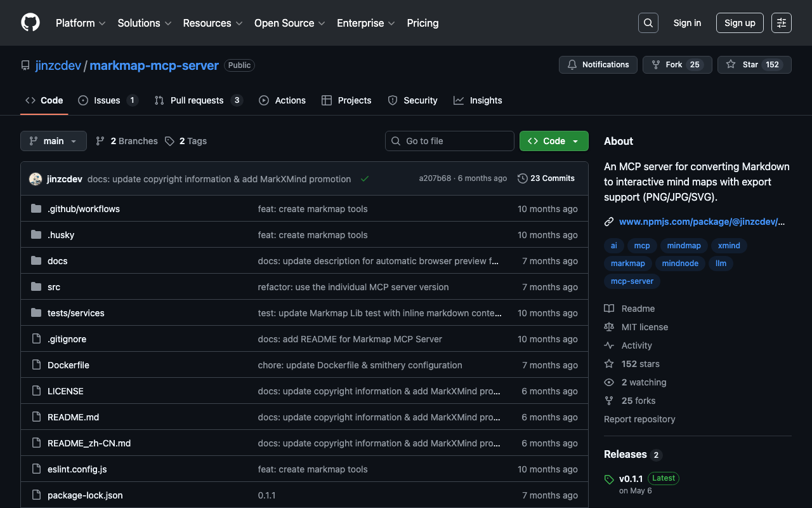This screenshot has height=508, width=812.
Task: Switch to the Pull requests tab
Action: [x=197, y=100]
